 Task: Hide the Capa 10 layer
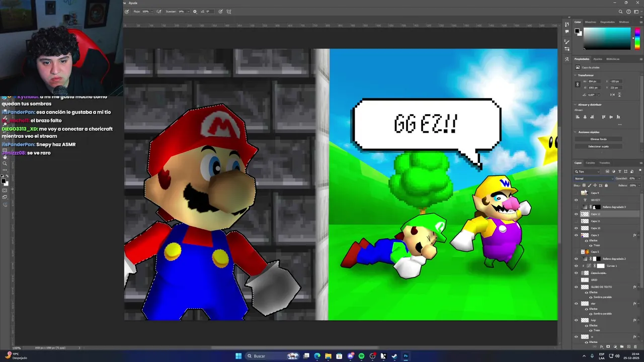(x=577, y=228)
